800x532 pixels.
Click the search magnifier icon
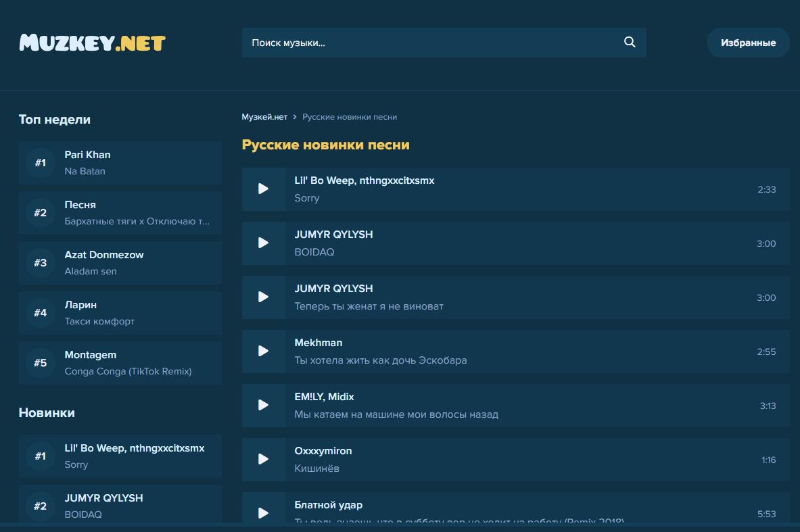(629, 43)
